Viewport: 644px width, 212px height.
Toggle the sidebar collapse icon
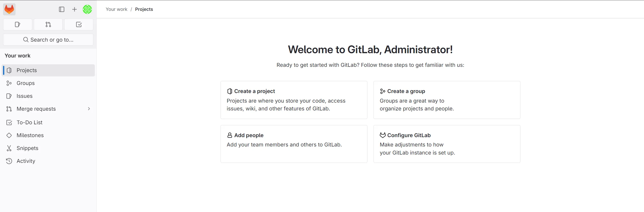62,9
